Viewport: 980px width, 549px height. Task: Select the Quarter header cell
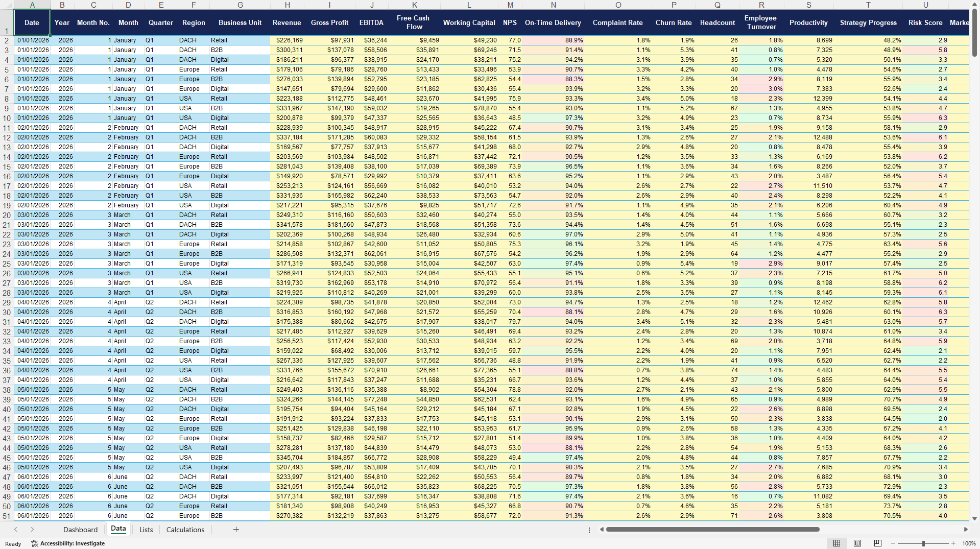[161, 22]
